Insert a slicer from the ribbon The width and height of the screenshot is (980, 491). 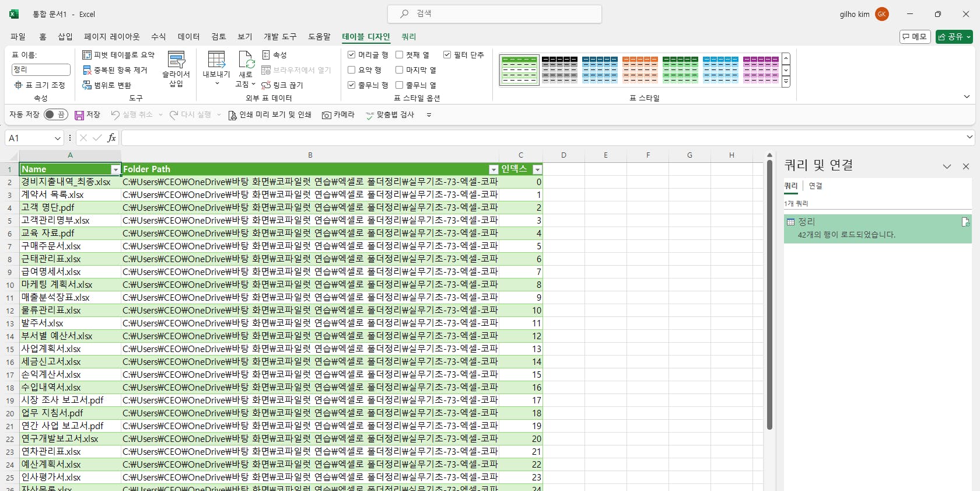click(176, 68)
